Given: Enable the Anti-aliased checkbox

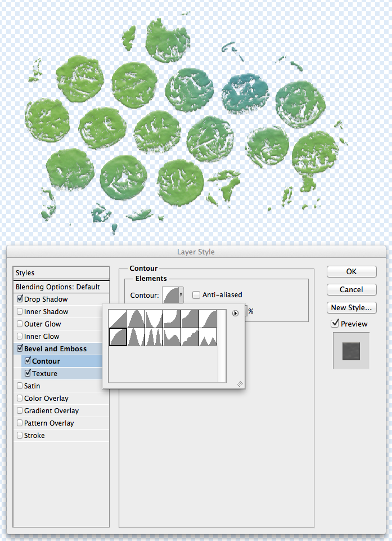Looking at the screenshot, I should (x=196, y=295).
